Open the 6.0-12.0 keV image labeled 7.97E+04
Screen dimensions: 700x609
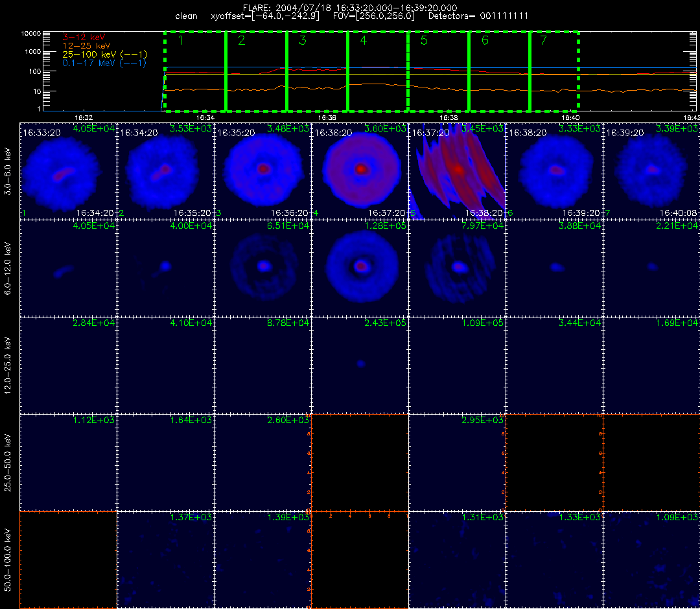458,269
